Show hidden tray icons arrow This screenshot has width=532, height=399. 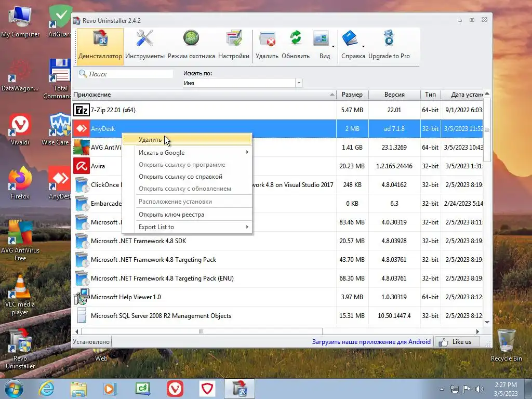(x=442, y=389)
